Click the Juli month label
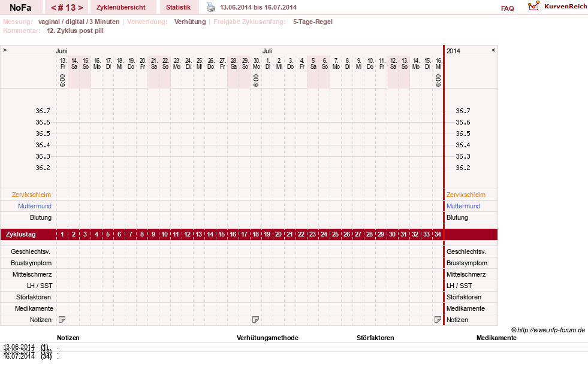The width and height of the screenshot is (588, 385). (267, 51)
